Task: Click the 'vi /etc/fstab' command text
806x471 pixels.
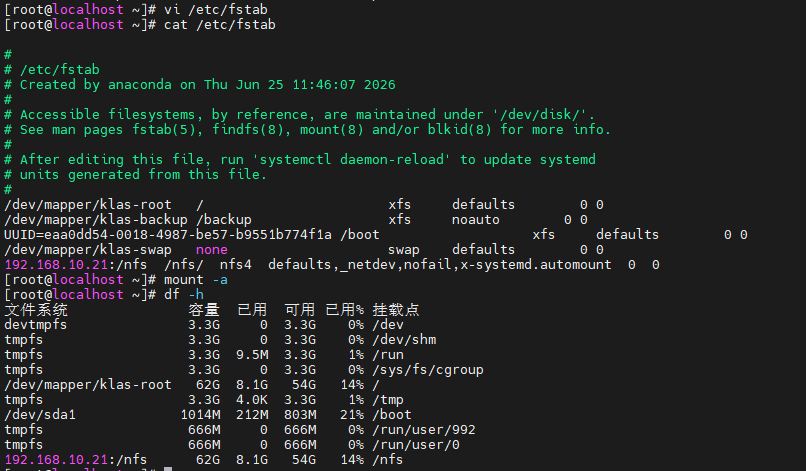Action: 216,9
